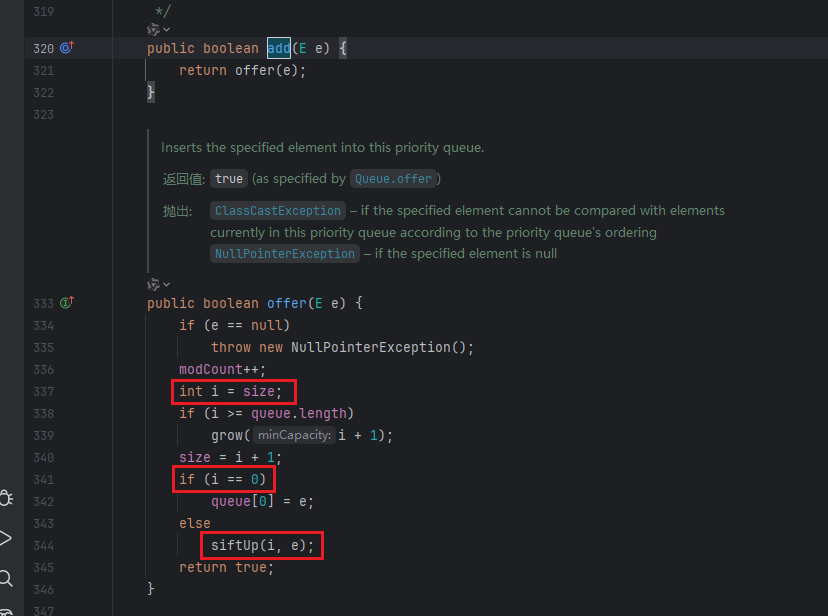Expand the chevron above the add method
This screenshot has width=828, height=616.
[167, 29]
